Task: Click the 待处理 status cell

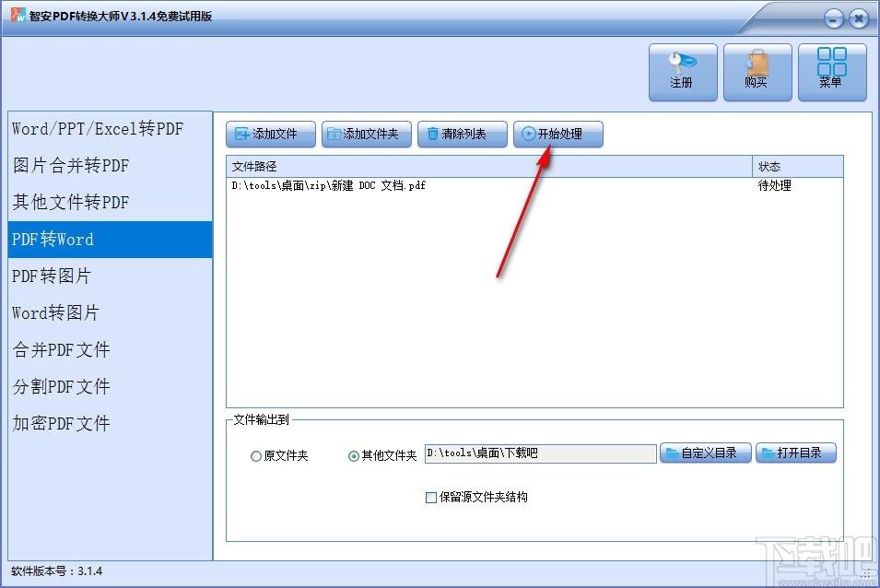Action: click(774, 186)
